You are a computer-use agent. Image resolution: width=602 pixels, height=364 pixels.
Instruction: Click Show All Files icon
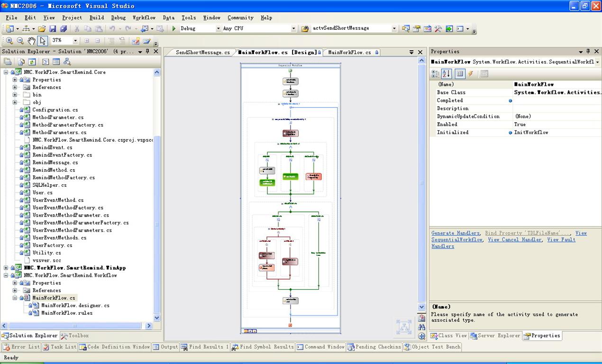21,62
